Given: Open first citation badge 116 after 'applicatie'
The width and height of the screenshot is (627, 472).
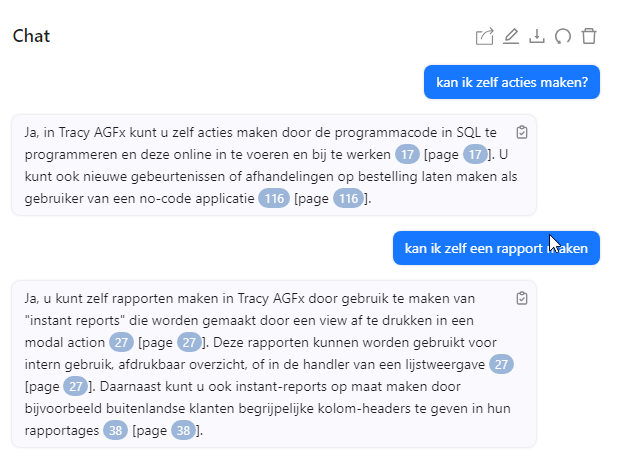Looking at the screenshot, I should 274,198.
